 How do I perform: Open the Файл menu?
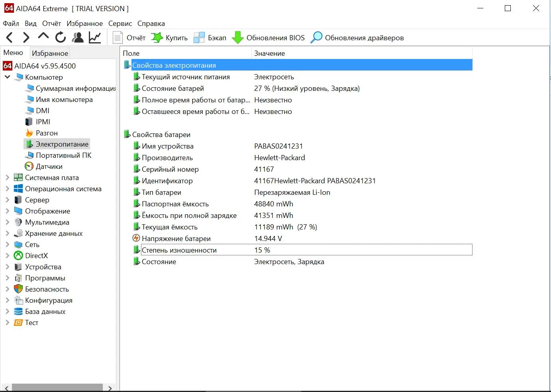(x=11, y=24)
